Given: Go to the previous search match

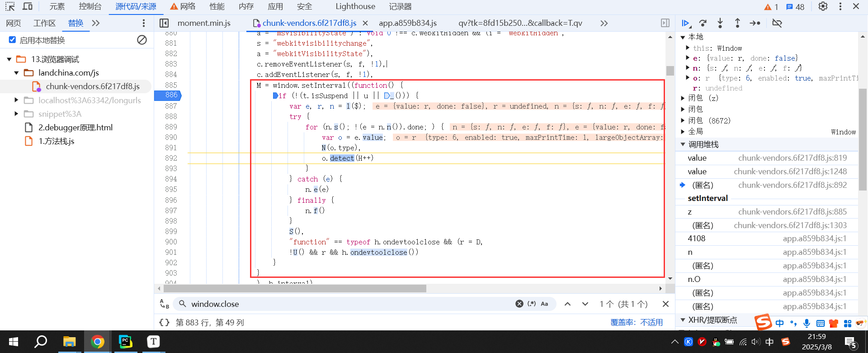Looking at the screenshot, I should tap(567, 304).
